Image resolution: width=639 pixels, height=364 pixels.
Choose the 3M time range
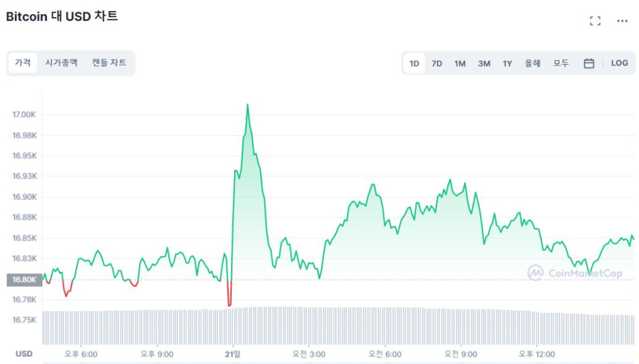coord(484,64)
